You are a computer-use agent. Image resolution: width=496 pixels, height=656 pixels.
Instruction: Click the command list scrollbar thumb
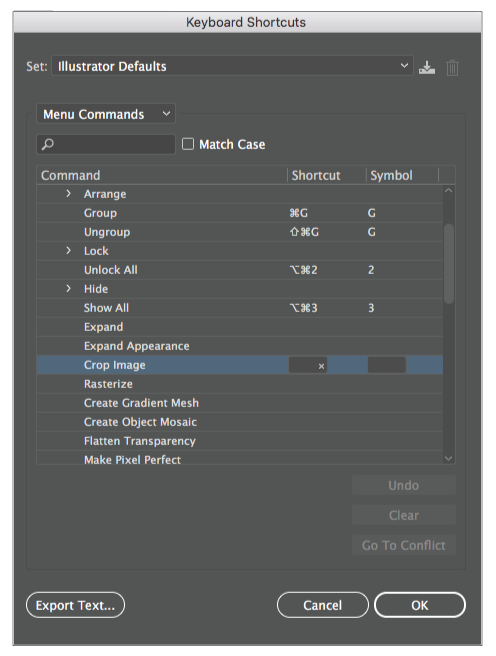(449, 264)
